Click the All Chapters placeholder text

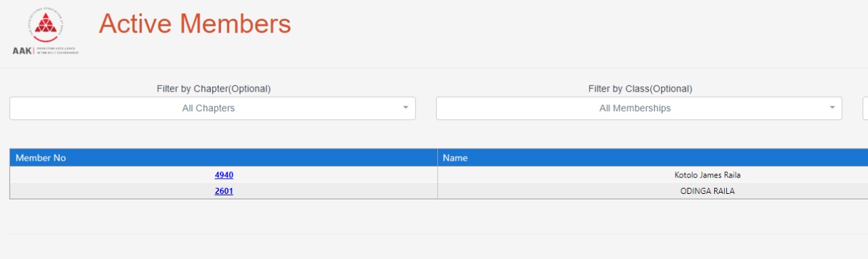(x=208, y=108)
